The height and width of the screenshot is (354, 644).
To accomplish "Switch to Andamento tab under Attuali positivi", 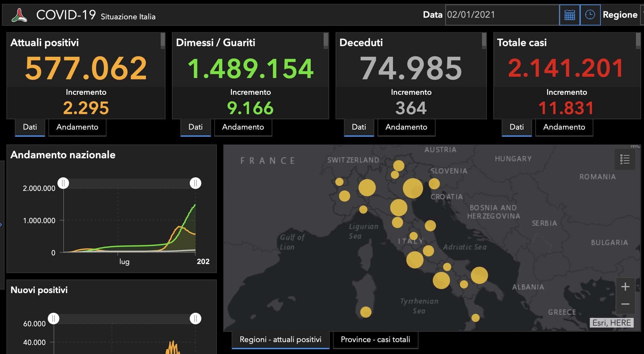I will coord(77,127).
